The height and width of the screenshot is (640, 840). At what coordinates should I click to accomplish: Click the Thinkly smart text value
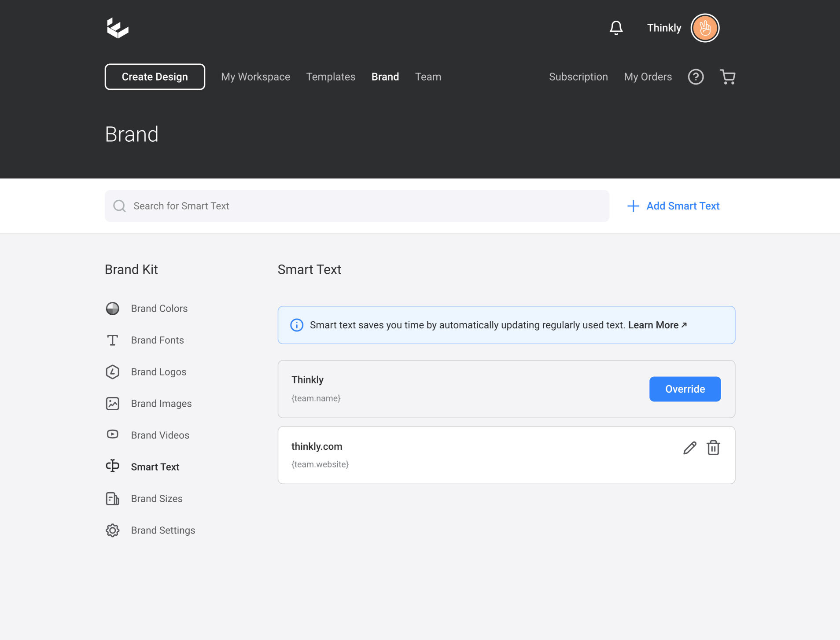(x=307, y=380)
